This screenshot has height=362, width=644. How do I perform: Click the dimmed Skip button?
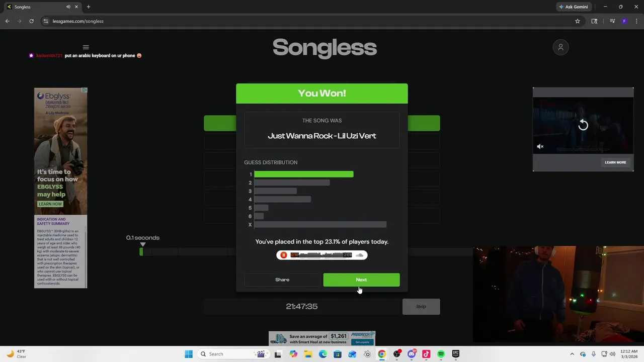point(421,307)
